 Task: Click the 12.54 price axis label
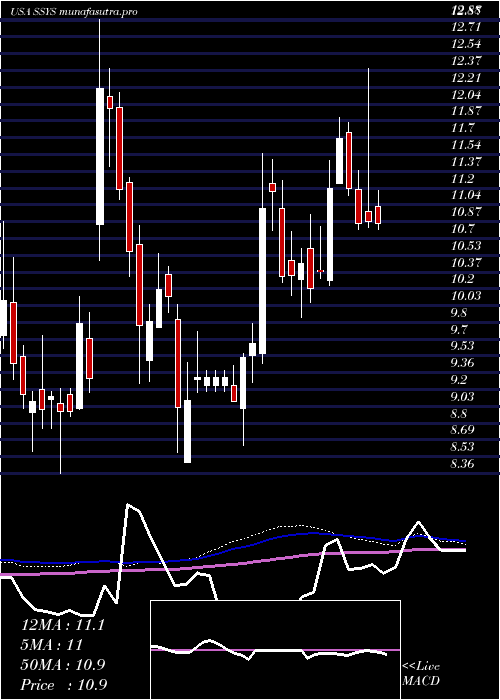pos(466,44)
